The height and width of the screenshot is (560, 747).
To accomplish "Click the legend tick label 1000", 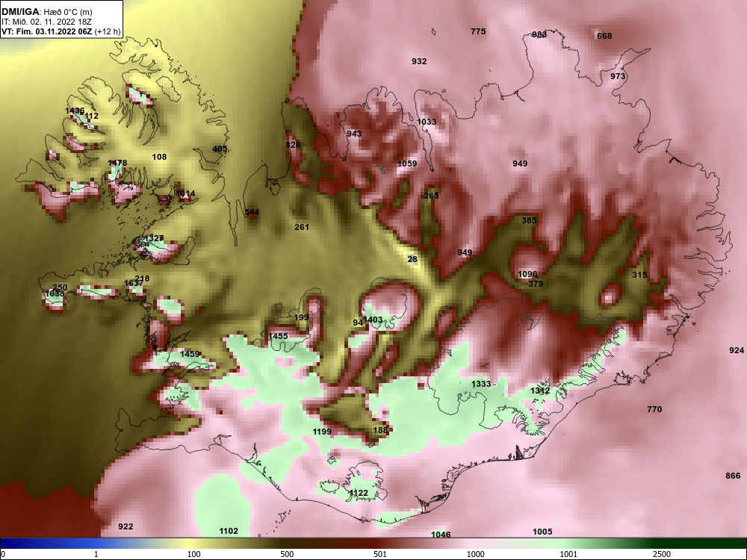I will [x=475, y=554].
